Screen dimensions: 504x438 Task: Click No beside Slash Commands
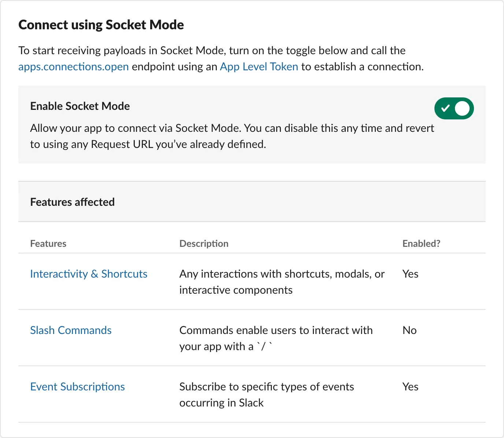[409, 330]
